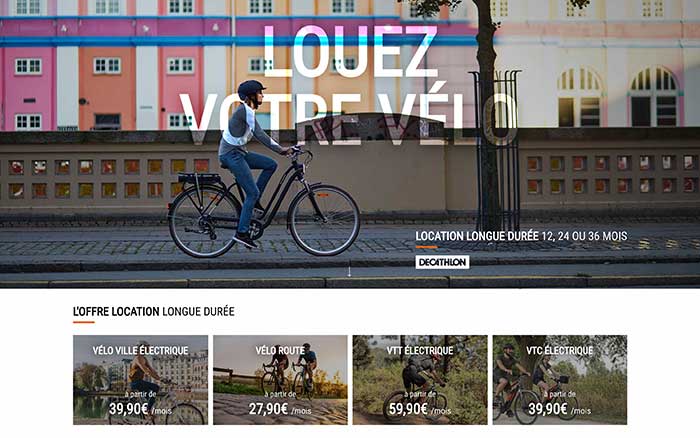Click the LOUEZ headline word
Viewport: 700px width, 438px height.
pos(350,51)
